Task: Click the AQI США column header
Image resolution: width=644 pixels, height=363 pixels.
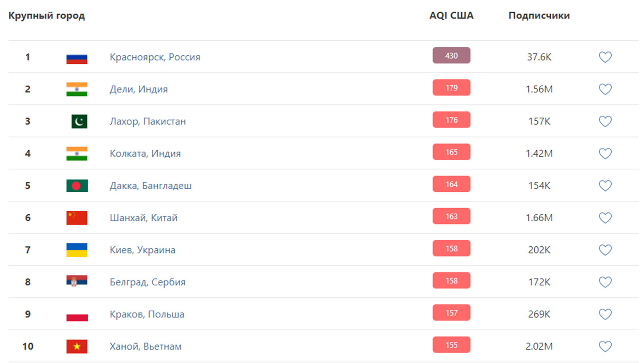Action: (451, 16)
